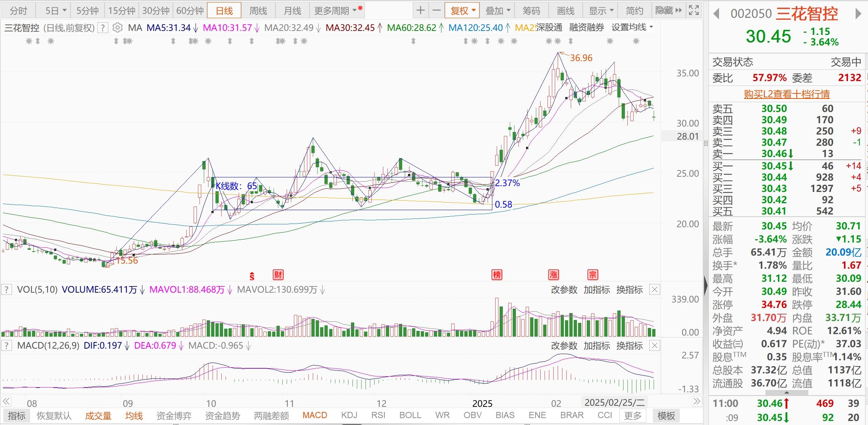Close the VOL indicator panel
Viewport: 868px width, 425px height.
click(x=654, y=290)
